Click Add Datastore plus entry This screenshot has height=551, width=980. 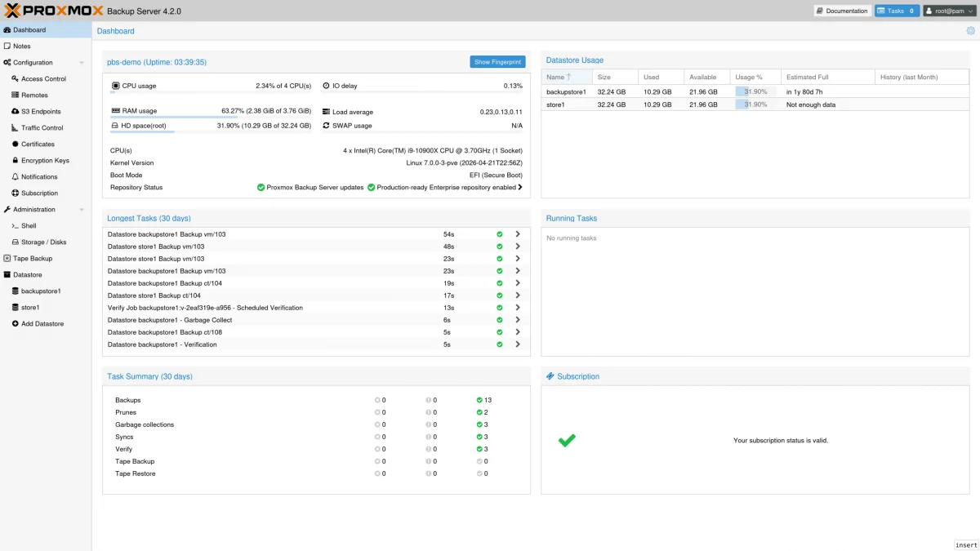[42, 324]
